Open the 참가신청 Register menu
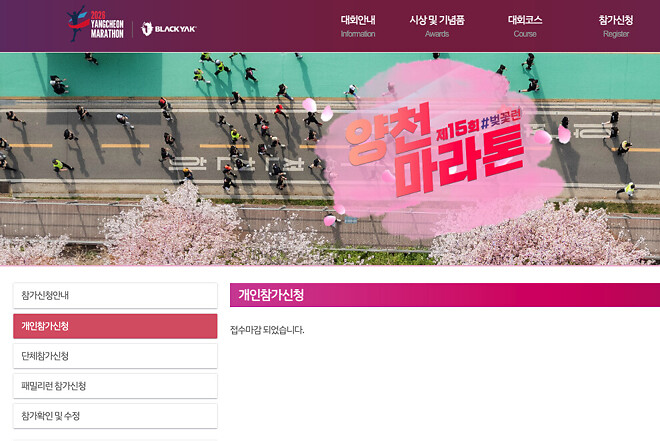660x441 pixels. tap(616, 26)
